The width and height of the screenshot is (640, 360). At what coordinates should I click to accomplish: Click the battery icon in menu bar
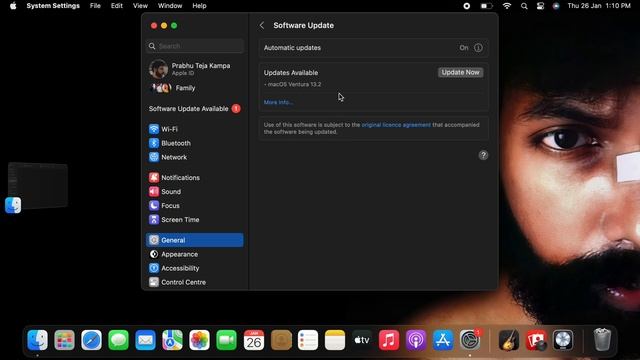pyautogui.click(x=486, y=6)
